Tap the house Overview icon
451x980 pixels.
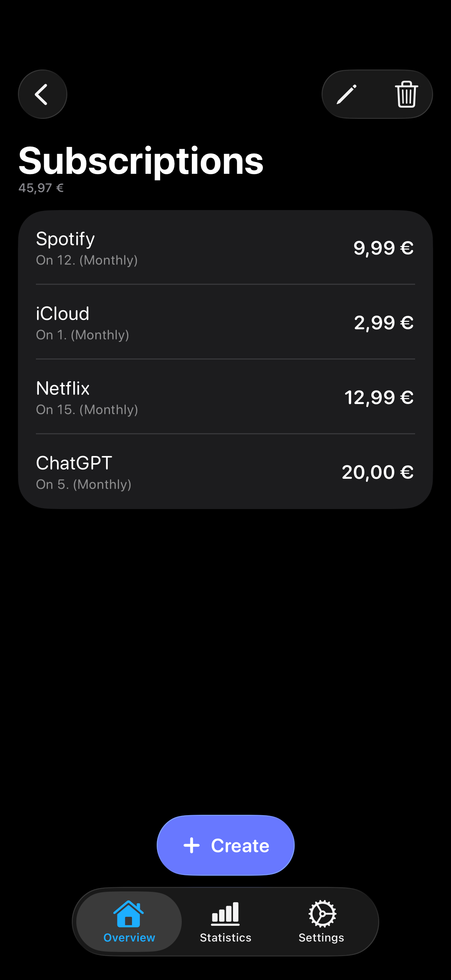(x=129, y=913)
